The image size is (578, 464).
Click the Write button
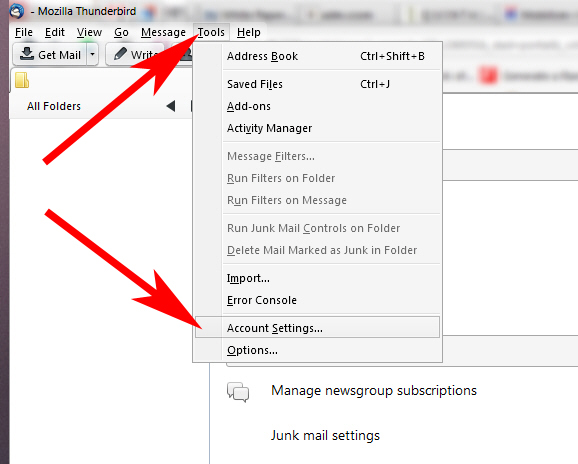[x=135, y=55]
